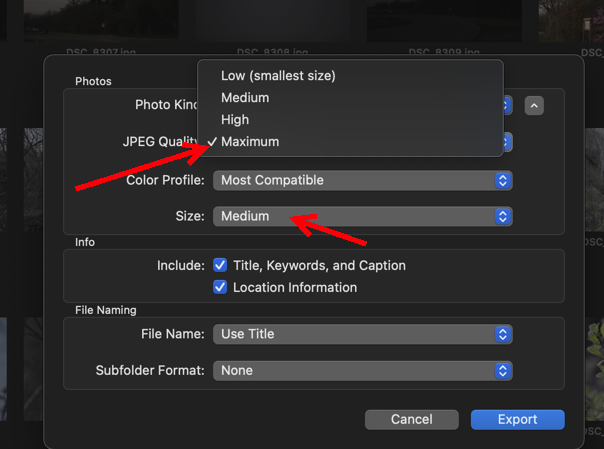Select Low (smallest size) JPEG quality
The height and width of the screenshot is (449, 604).
[x=278, y=75]
